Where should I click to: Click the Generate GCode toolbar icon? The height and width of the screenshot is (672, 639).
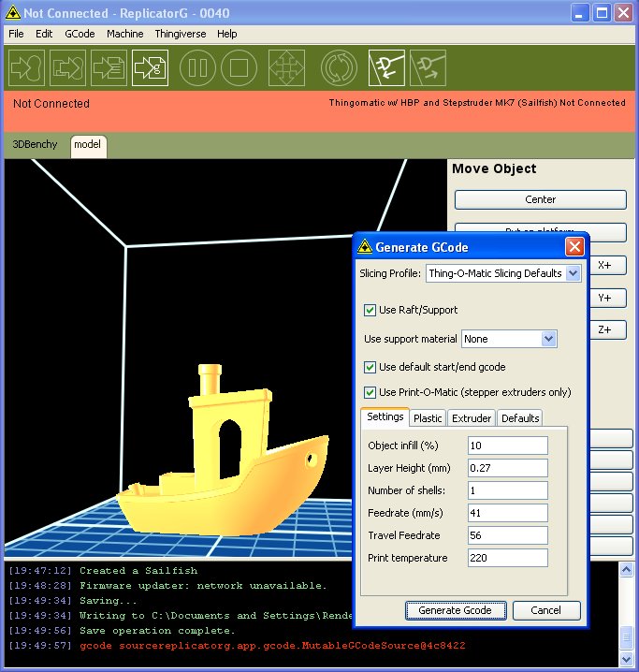pyautogui.click(x=150, y=67)
